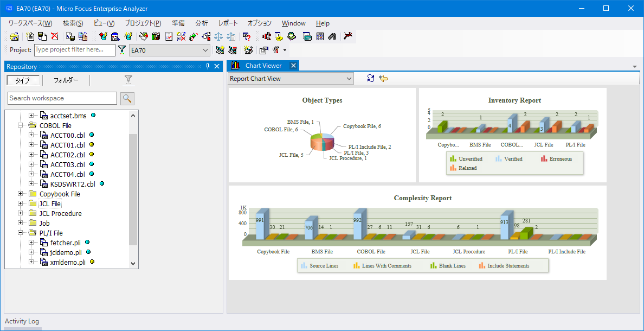Viewport: 644px width, 331px height.
Task: Open the オプション menu
Action: [x=260, y=23]
